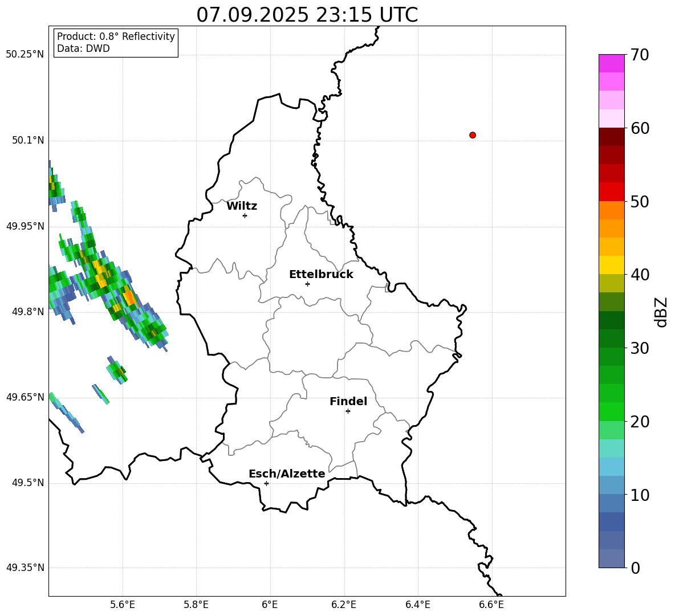Screen dimensions: 675x616
Task: Click the red dot marker on the map
Action: [473, 135]
